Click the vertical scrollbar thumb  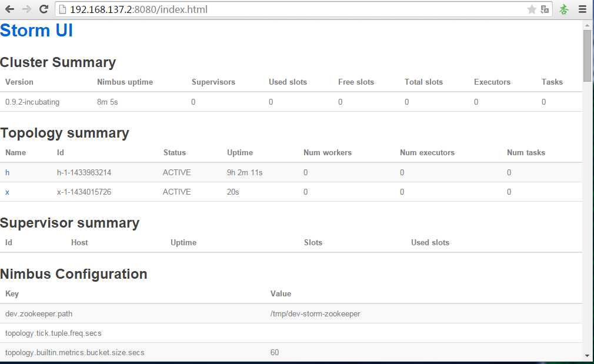point(587,56)
